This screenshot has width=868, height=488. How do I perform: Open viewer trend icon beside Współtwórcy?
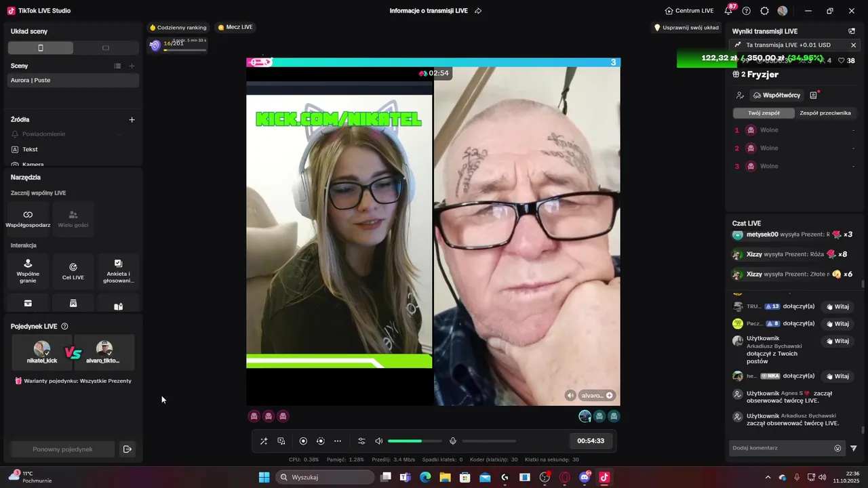click(740, 96)
